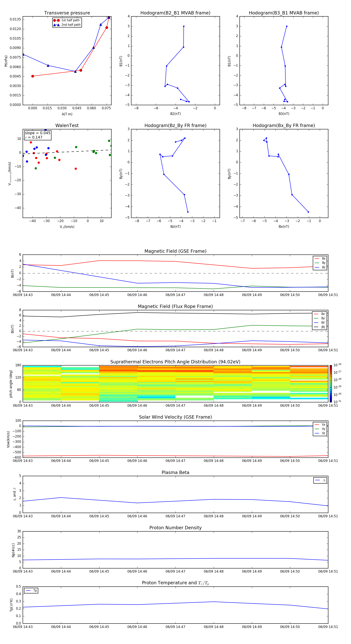Select |B| entry in Flux Rope legend
Viewport: 351px width, 644px height.
pyautogui.click(x=320, y=327)
